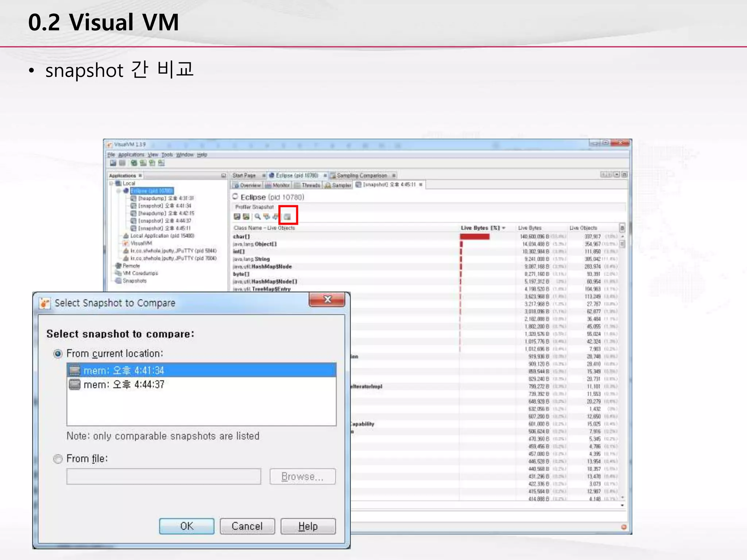Select the VisualVM tree item

click(x=138, y=243)
